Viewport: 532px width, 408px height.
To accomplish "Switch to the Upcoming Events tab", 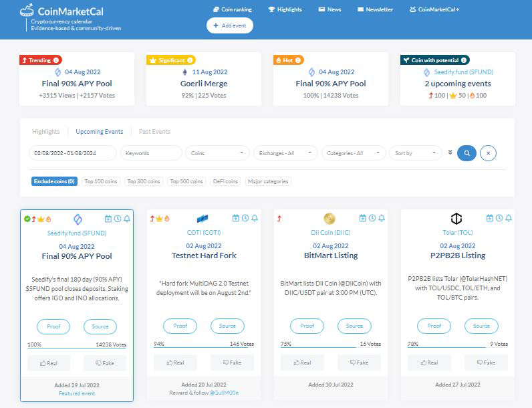I will [100, 131].
